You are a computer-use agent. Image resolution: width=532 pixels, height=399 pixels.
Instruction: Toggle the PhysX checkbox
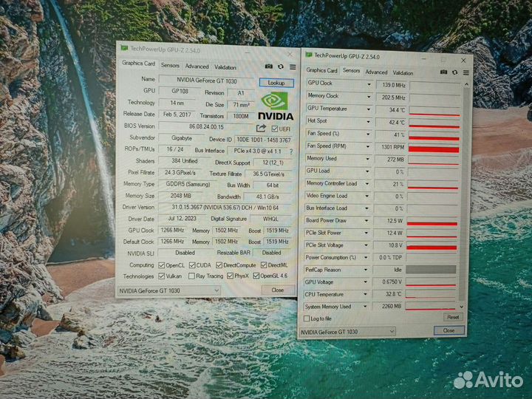tap(230, 276)
